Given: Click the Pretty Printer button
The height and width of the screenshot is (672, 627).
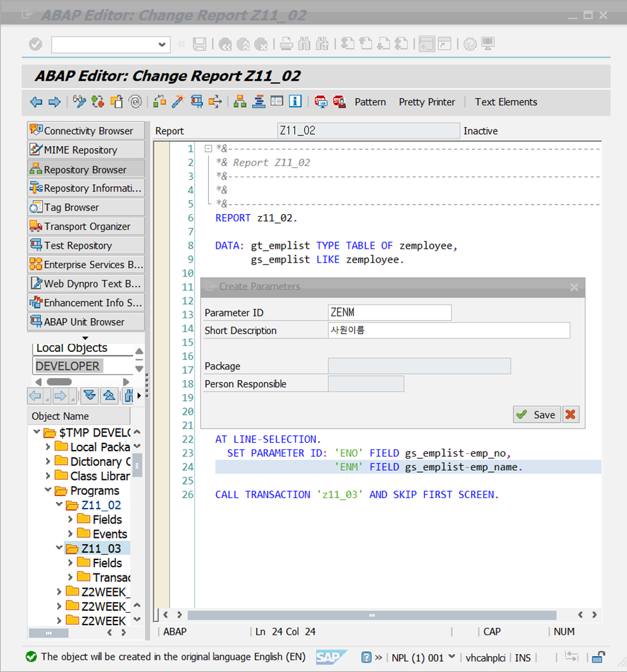Looking at the screenshot, I should [x=427, y=102].
